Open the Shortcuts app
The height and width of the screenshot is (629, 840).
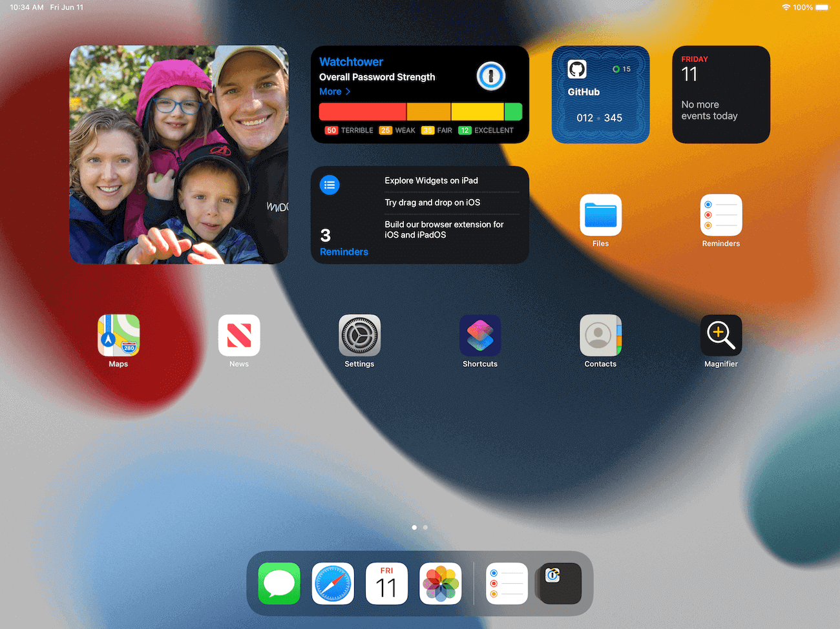pos(480,335)
